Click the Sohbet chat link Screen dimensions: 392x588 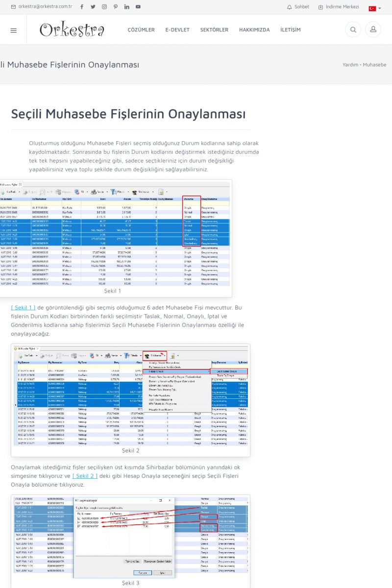298,7
